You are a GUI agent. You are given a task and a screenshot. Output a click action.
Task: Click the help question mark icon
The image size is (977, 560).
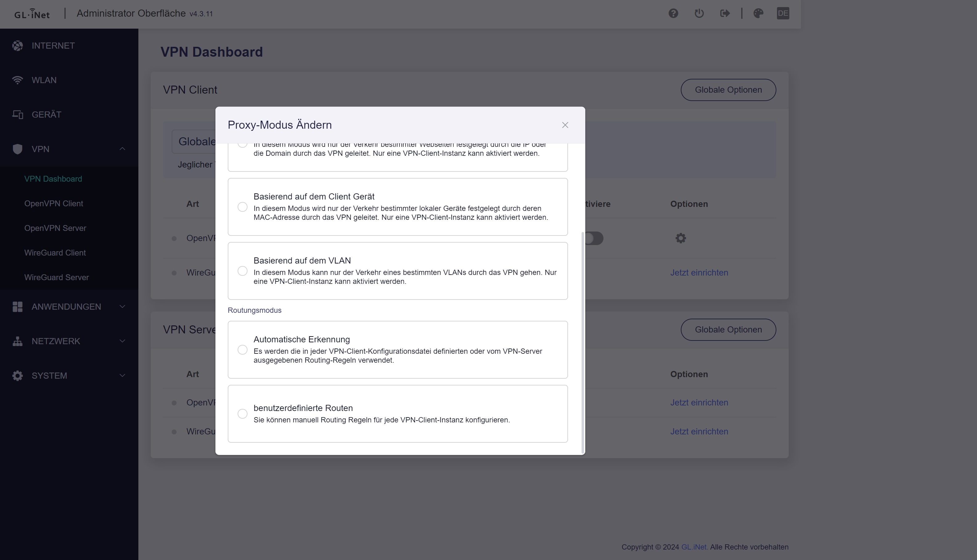(x=673, y=14)
